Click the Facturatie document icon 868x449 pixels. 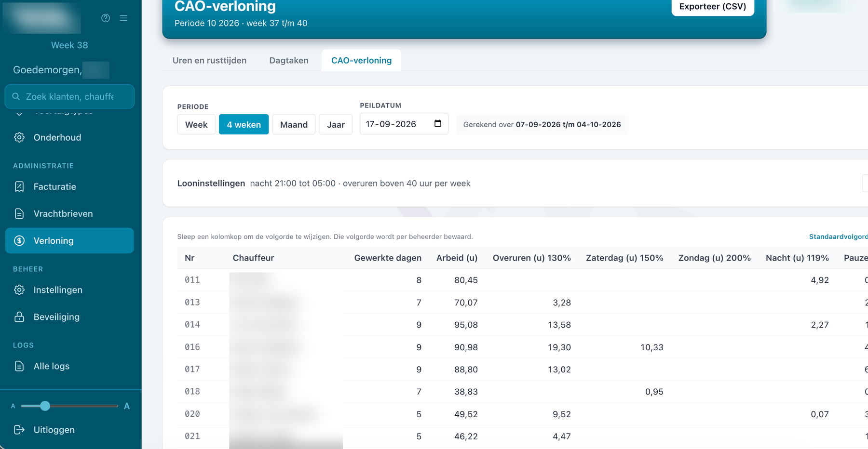[19, 186]
